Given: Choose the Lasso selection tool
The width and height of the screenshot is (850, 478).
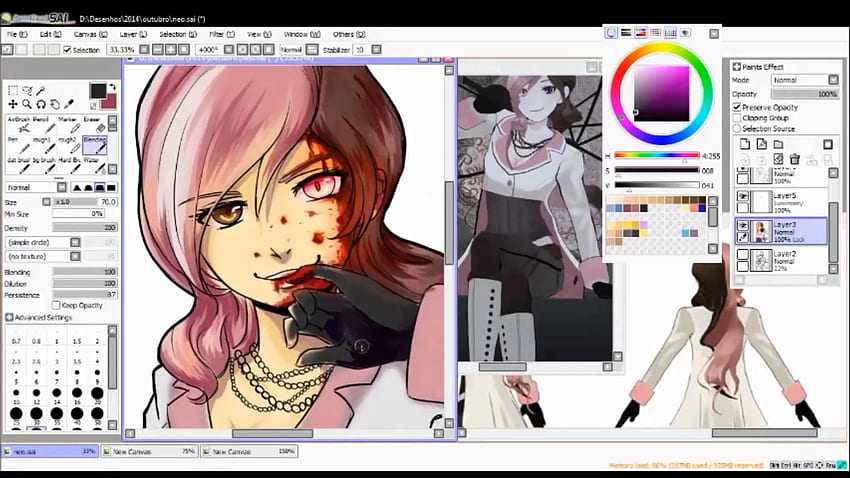Looking at the screenshot, I should click(x=27, y=91).
